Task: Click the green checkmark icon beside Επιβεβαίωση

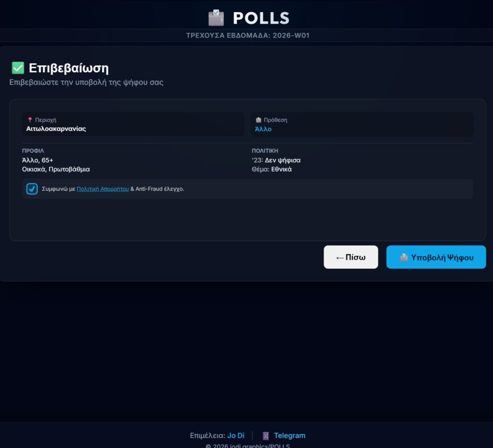Action: (x=18, y=68)
